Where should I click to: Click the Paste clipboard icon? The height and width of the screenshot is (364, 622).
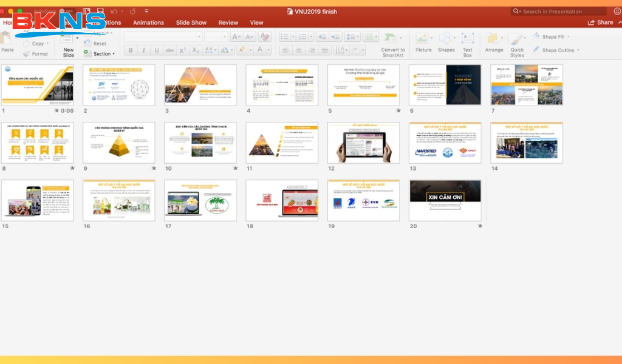(x=5, y=39)
